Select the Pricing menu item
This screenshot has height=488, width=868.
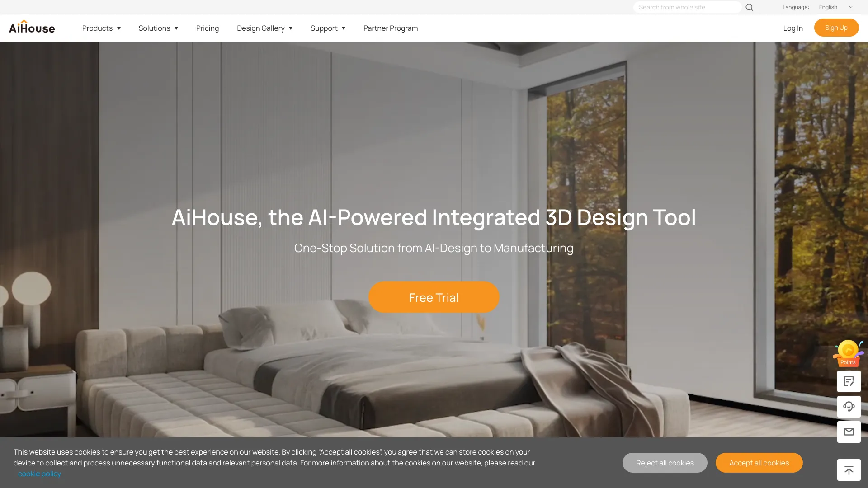click(208, 28)
